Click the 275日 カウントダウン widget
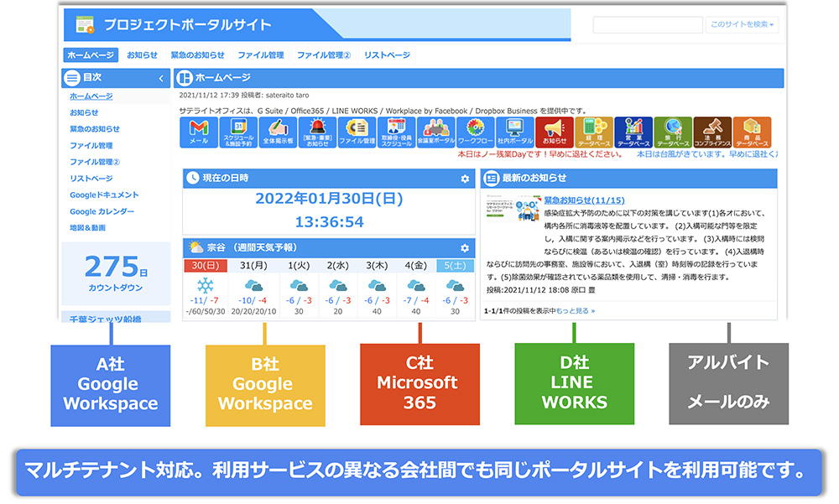Viewport: 839px width, 504px height. point(116,273)
